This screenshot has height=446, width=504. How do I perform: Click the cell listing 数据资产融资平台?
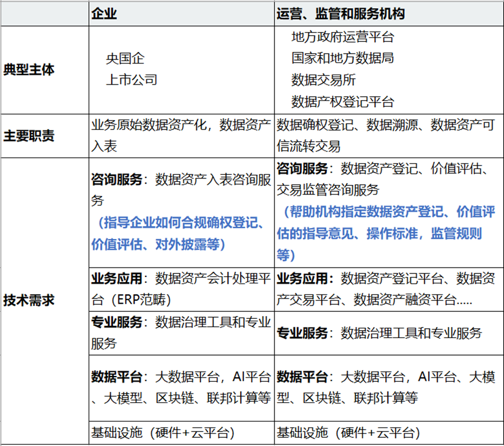386,289
